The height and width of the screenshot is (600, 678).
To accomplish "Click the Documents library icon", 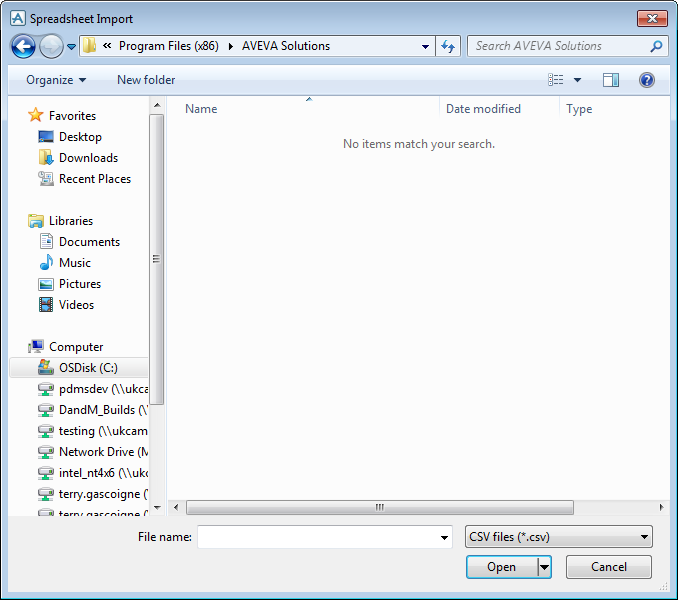I will tap(46, 241).
